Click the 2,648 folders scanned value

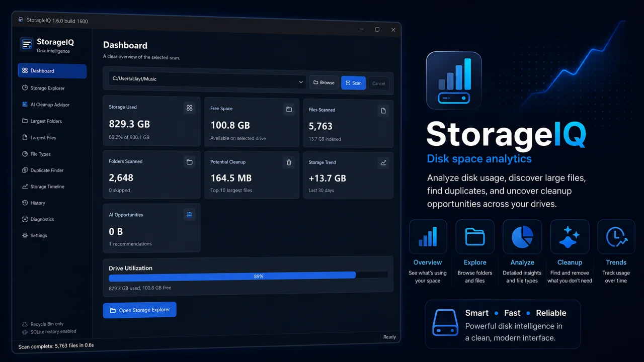121,177
